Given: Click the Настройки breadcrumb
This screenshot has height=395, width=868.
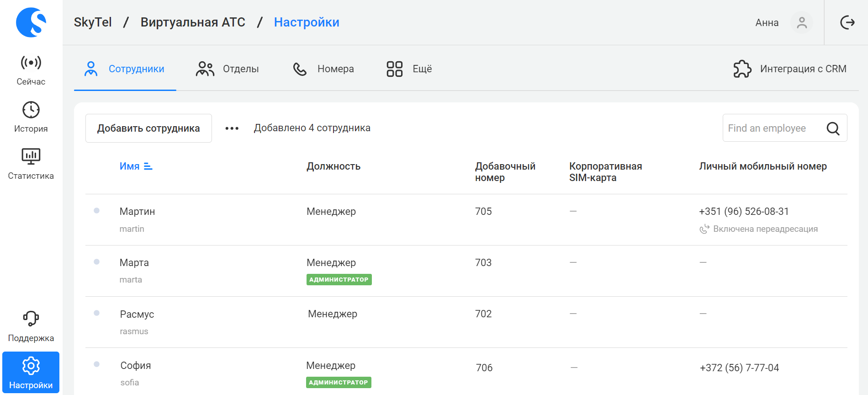Looking at the screenshot, I should click(307, 22).
